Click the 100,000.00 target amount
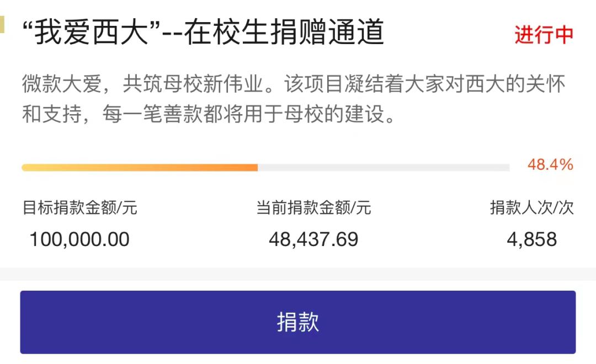 click(79, 239)
